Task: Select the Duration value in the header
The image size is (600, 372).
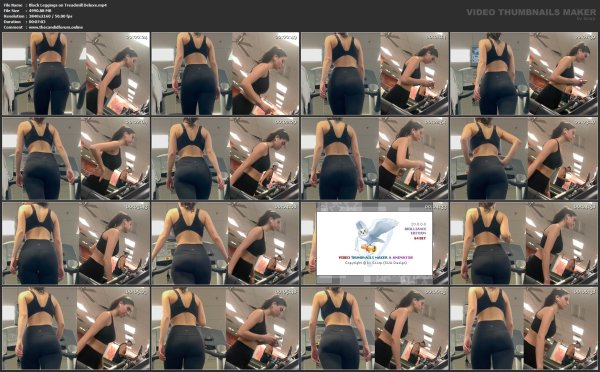Action: click(37, 22)
